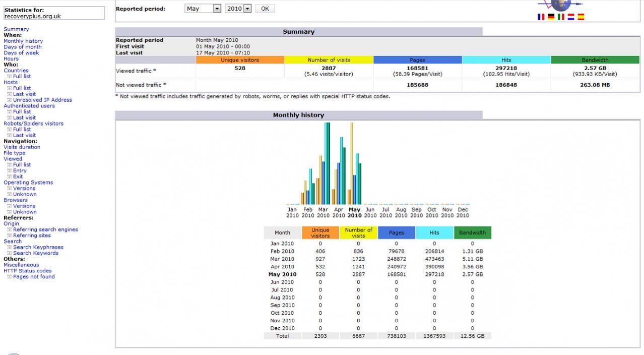Click the AWStats globe logo
This screenshot has height=355, width=644.
[x=560, y=5]
